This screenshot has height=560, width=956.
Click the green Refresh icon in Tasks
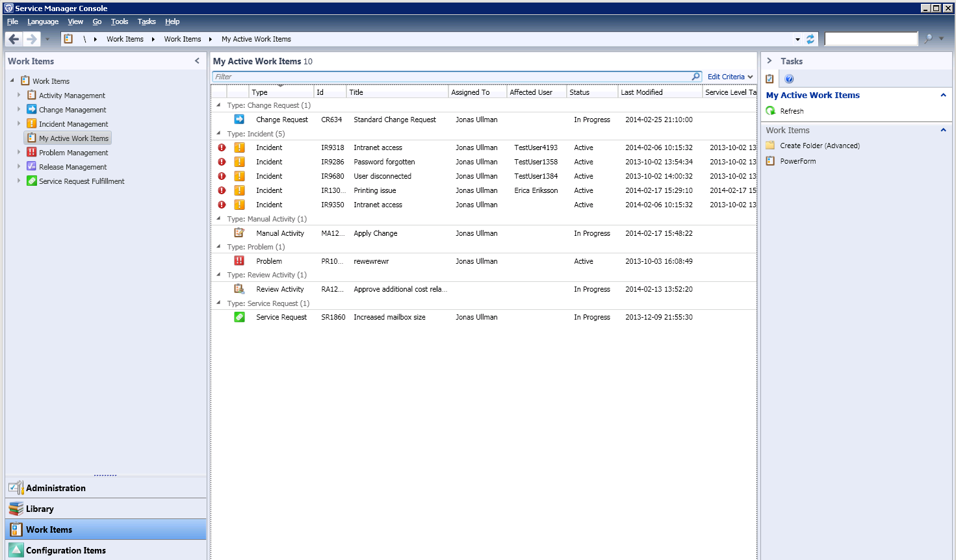pyautogui.click(x=771, y=111)
